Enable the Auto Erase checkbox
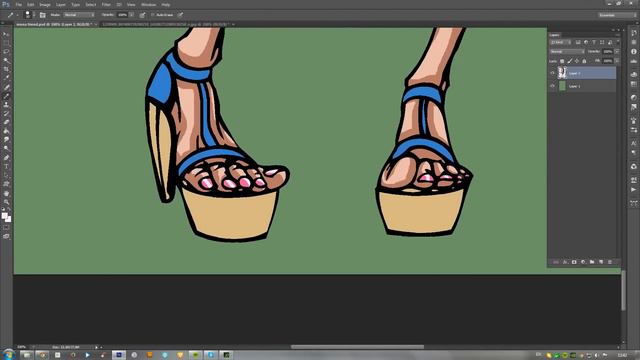640x360 pixels. (153, 15)
